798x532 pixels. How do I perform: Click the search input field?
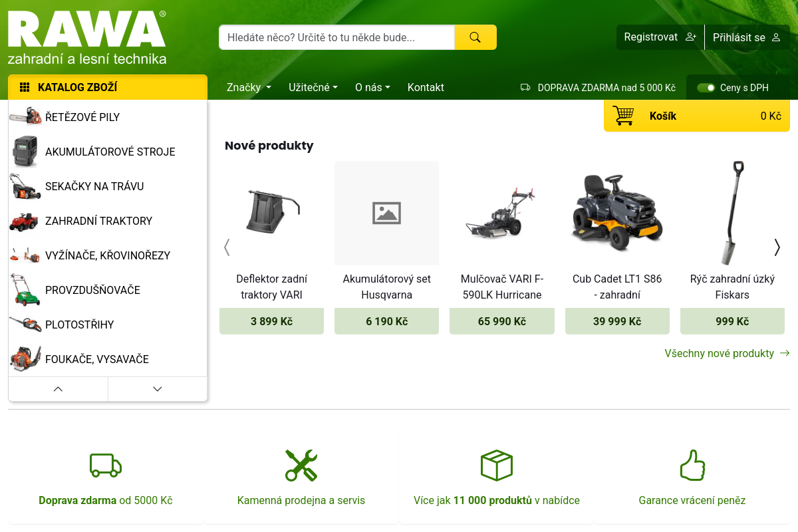tap(336, 37)
